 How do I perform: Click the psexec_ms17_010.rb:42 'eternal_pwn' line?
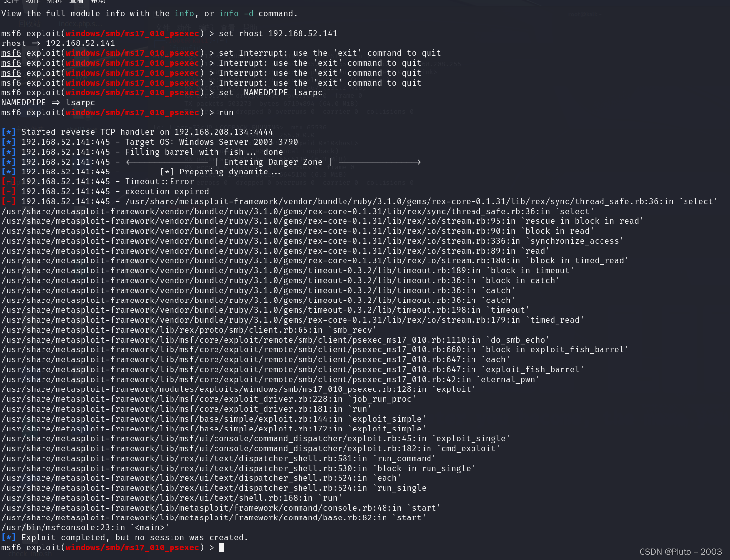(270, 379)
